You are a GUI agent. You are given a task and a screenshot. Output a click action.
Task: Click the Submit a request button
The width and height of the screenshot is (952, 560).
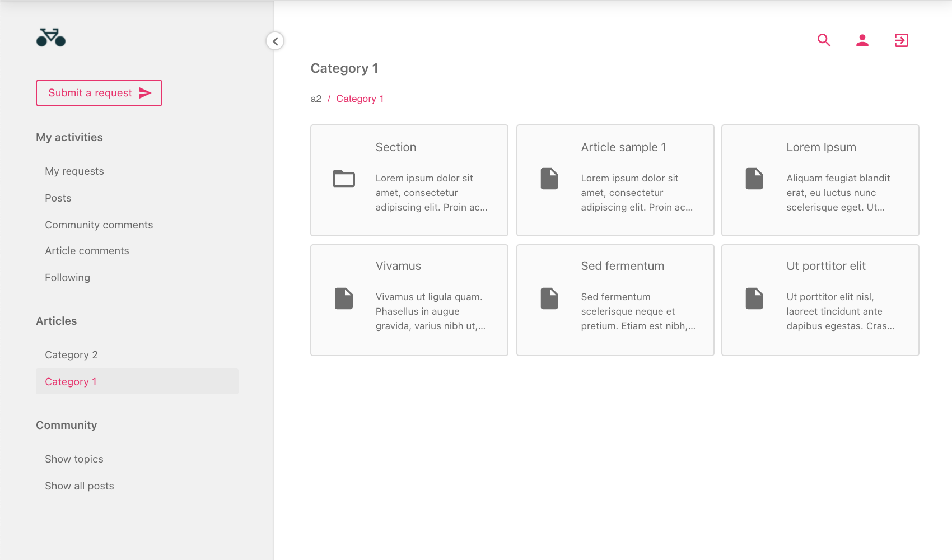99,93
